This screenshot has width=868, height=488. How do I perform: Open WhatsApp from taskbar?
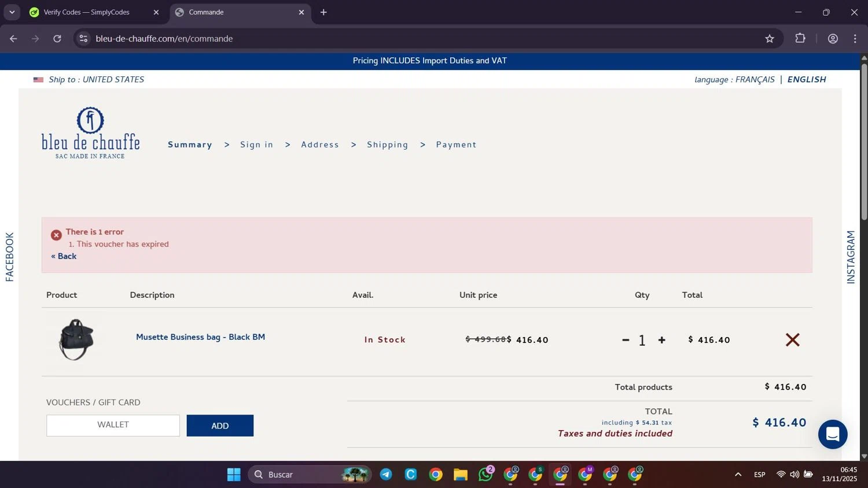tap(486, 475)
